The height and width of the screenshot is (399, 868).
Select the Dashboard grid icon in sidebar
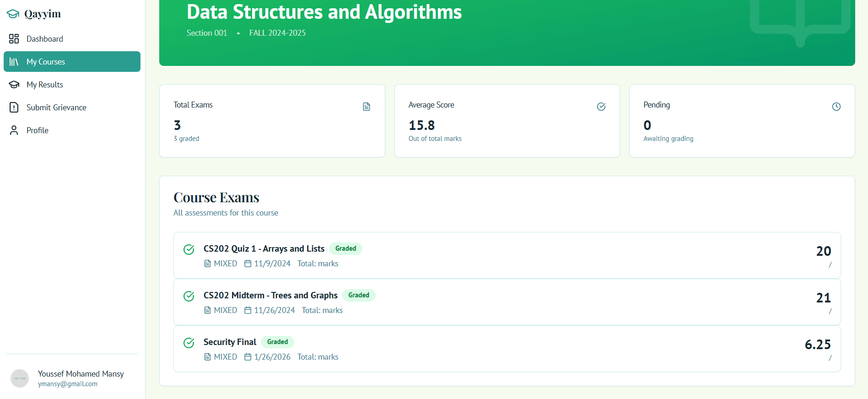click(13, 38)
